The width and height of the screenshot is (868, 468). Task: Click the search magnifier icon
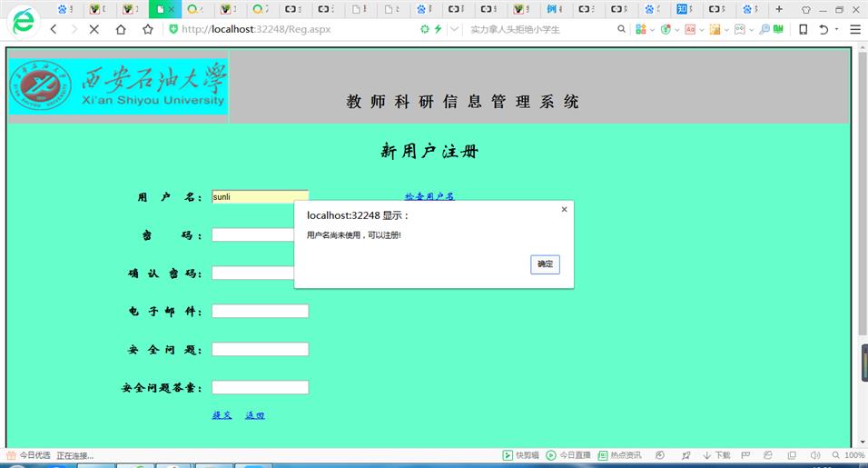point(622,29)
